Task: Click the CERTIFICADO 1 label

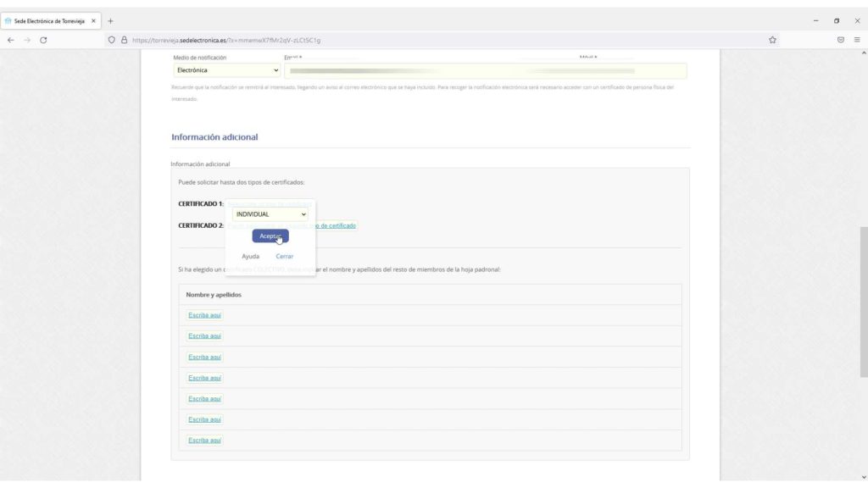Action: point(201,203)
